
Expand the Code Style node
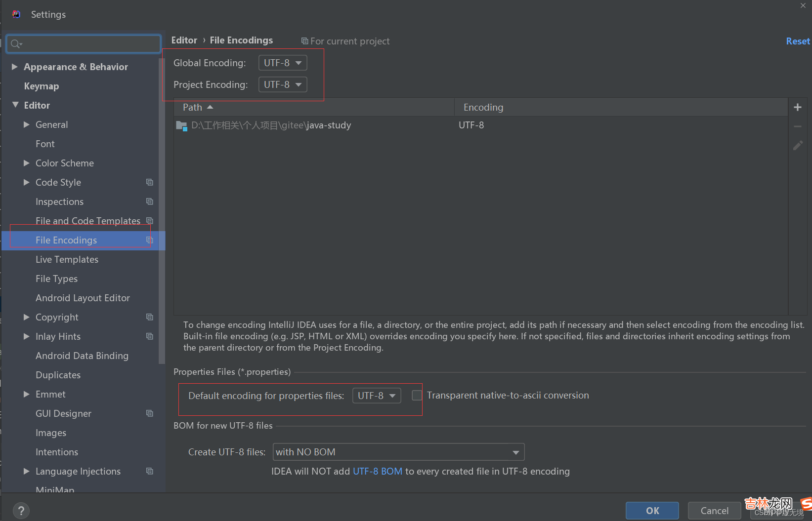pyautogui.click(x=27, y=182)
